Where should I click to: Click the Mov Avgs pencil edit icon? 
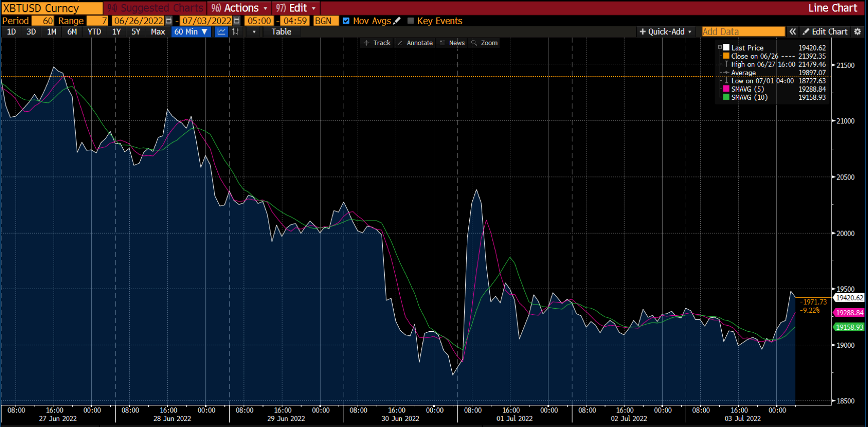tap(397, 21)
